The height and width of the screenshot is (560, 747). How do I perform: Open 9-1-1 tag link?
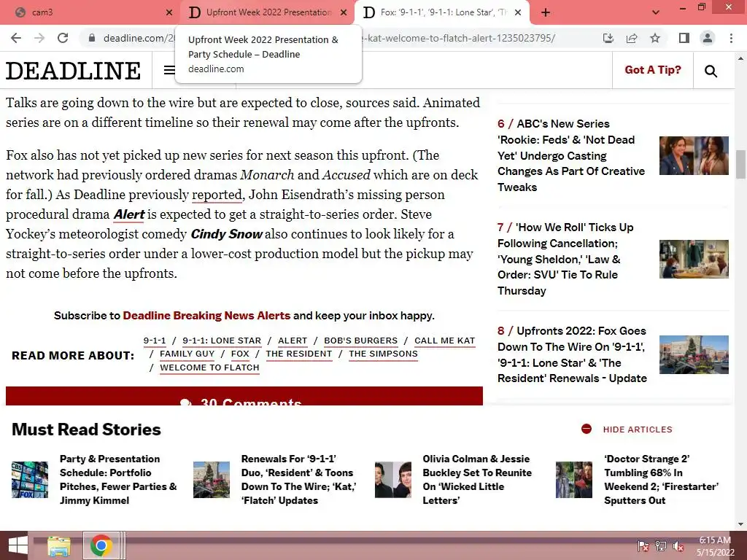[155, 341]
